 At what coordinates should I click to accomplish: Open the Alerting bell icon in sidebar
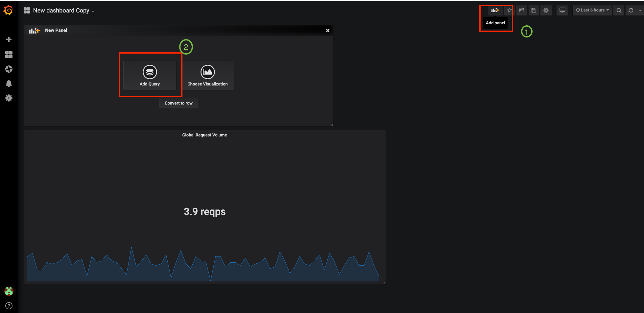pos(9,84)
